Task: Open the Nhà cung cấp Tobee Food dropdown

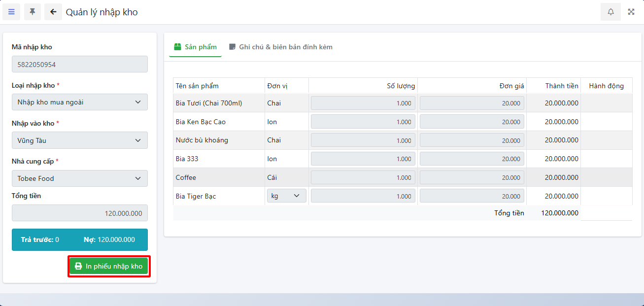Action: [80, 178]
